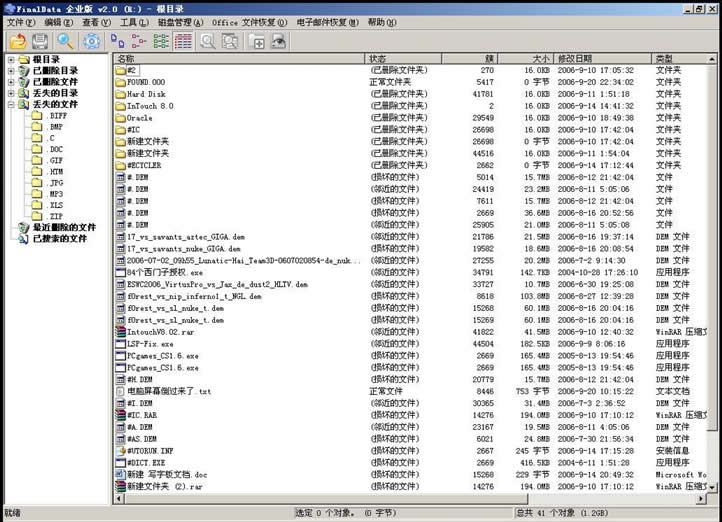This screenshot has height=522, width=722.
Task: Sort by the 状态 column header
Action: pyautogui.click(x=403, y=58)
